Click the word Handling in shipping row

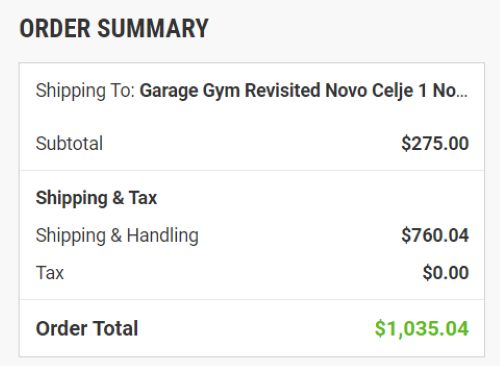point(163,235)
